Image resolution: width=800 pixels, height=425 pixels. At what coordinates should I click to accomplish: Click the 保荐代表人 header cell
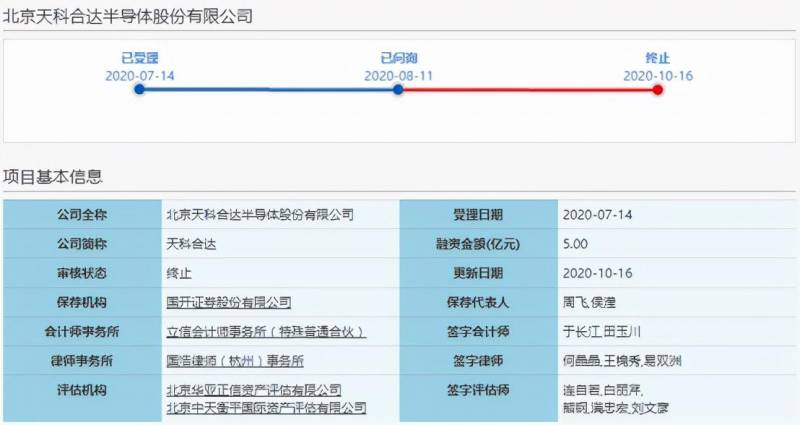[x=479, y=303]
